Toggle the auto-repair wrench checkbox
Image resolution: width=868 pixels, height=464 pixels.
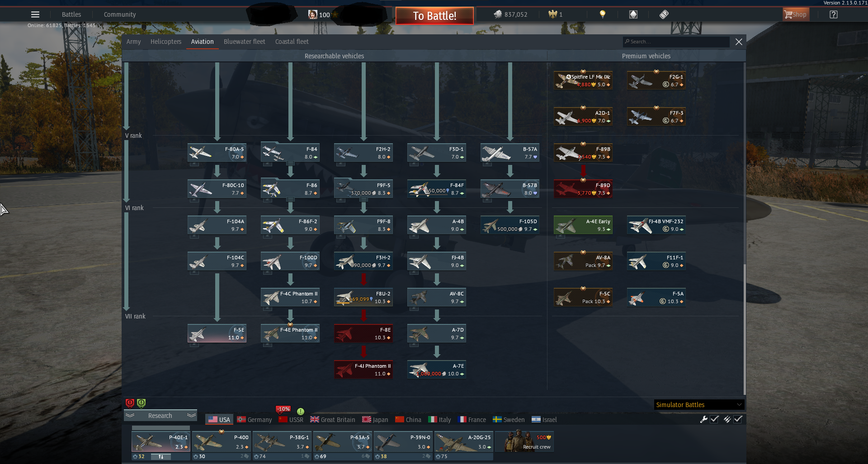point(714,419)
